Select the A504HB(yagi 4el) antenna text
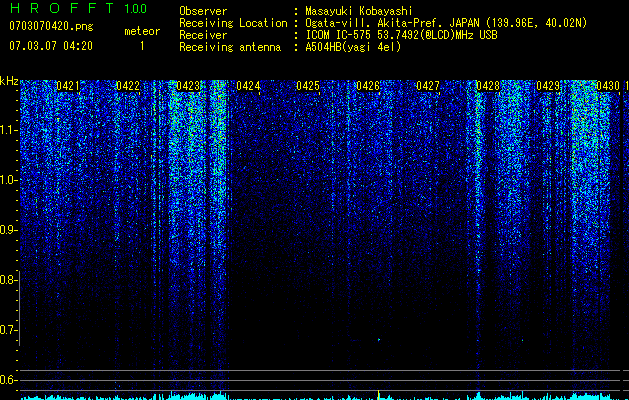Screen dimensions: 629x400 353,47
